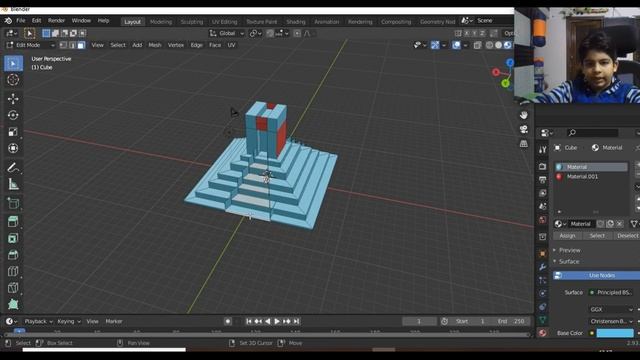Click the pan view hand gizmo
Viewport: 640px width, 360px height.
(524, 116)
